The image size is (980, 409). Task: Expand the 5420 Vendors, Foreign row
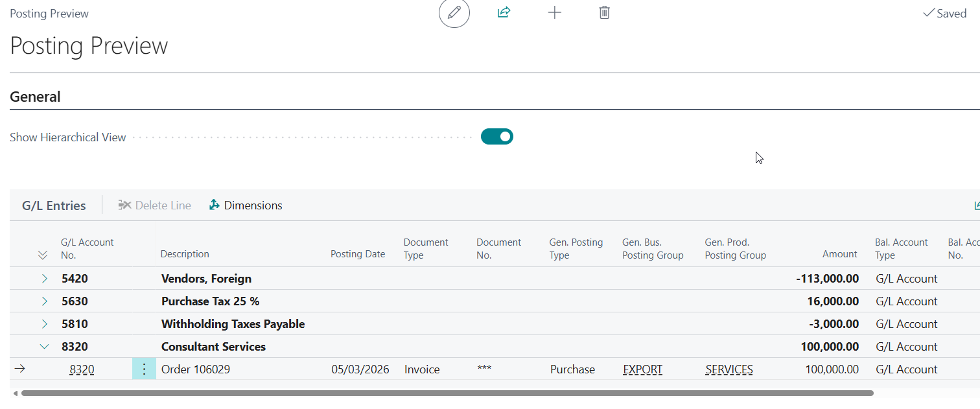click(45, 279)
